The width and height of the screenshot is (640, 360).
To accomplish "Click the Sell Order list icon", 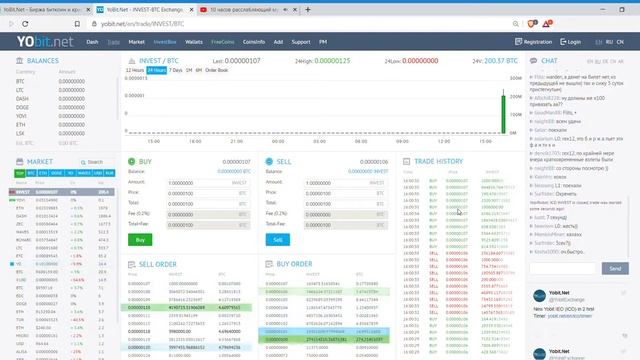I will [131, 264].
